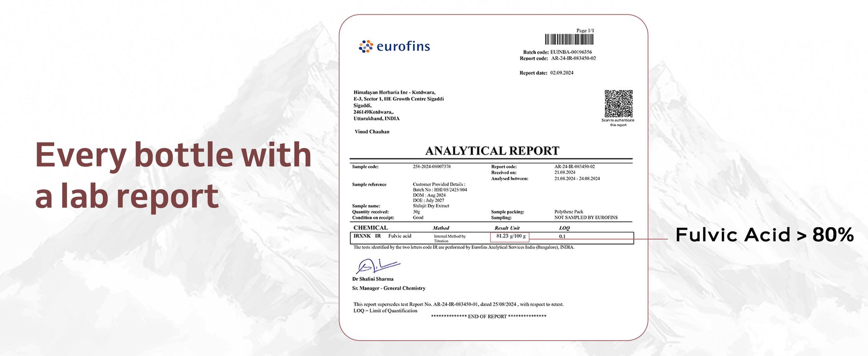Click batch number "HHI/05/2425/804"
Image resolution: width=868 pixels, height=356 pixels.
click(450, 190)
